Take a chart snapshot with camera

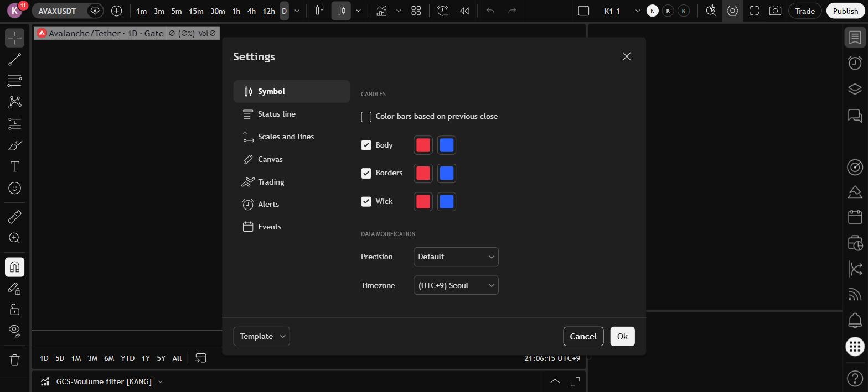pos(775,11)
